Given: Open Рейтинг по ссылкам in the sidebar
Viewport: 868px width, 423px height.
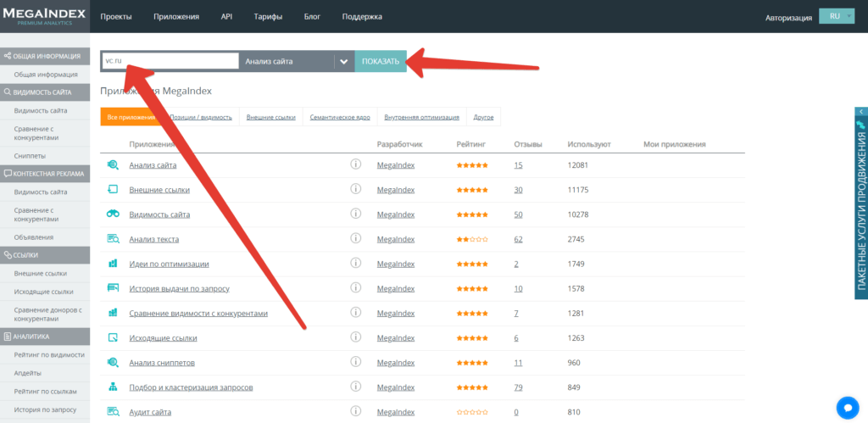Looking at the screenshot, I should pos(46,392).
